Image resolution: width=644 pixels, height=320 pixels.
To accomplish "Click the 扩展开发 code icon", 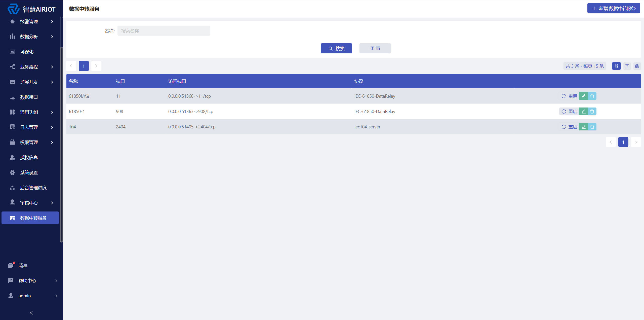I will [12, 82].
